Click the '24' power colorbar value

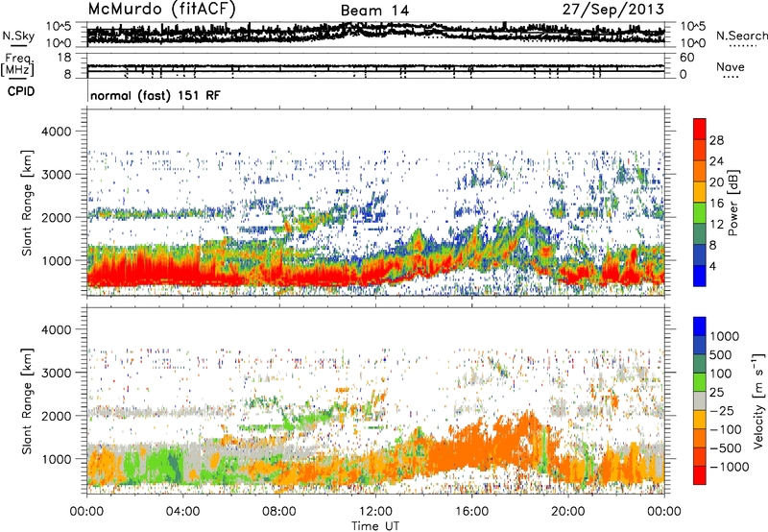pyautogui.click(x=716, y=161)
